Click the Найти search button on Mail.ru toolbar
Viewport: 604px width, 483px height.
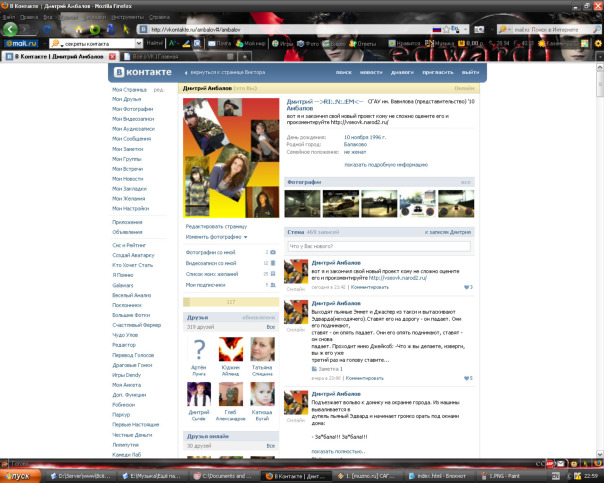tap(154, 43)
